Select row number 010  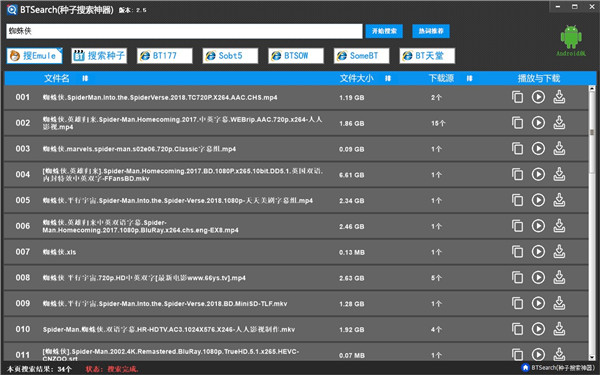coord(23,329)
